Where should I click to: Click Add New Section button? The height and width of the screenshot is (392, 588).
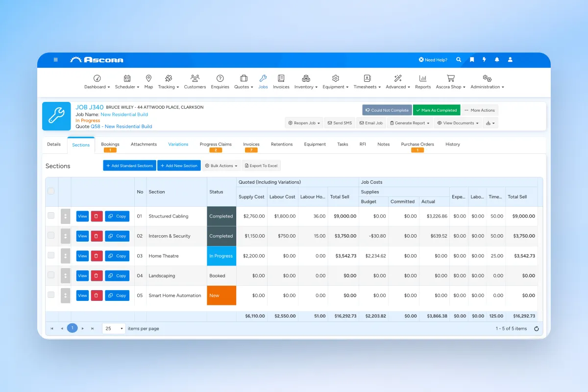(179, 166)
